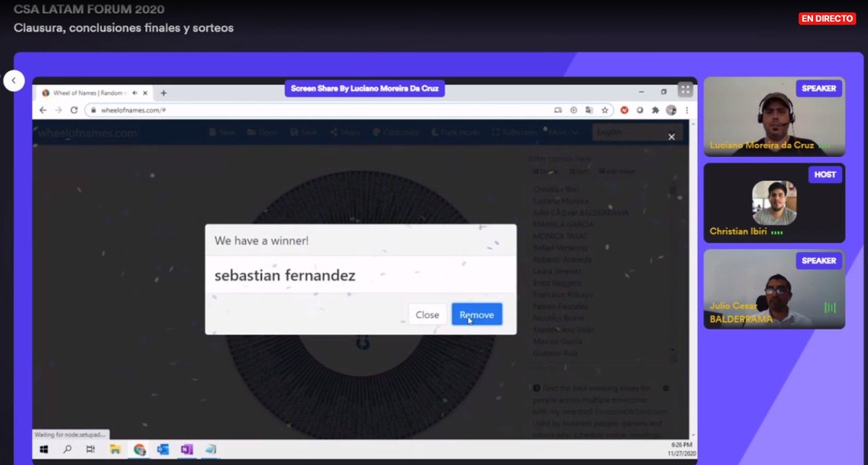Click the name Luciano Moreira in list
The width and height of the screenshot is (868, 465).
pyautogui.click(x=561, y=201)
